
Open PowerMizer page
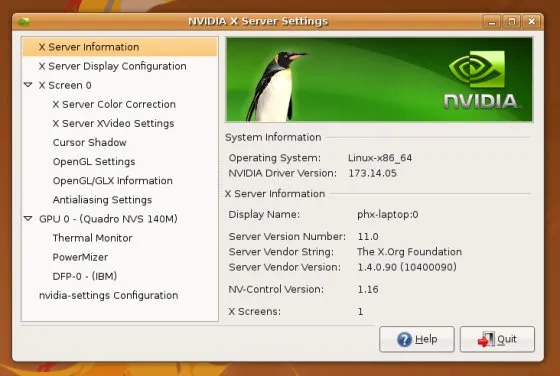(x=80, y=257)
